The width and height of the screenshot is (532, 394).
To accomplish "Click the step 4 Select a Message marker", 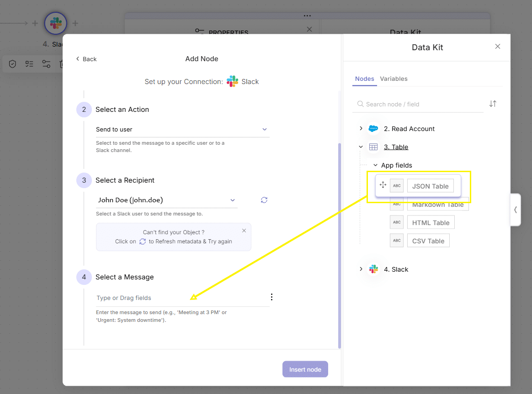I will (84, 277).
